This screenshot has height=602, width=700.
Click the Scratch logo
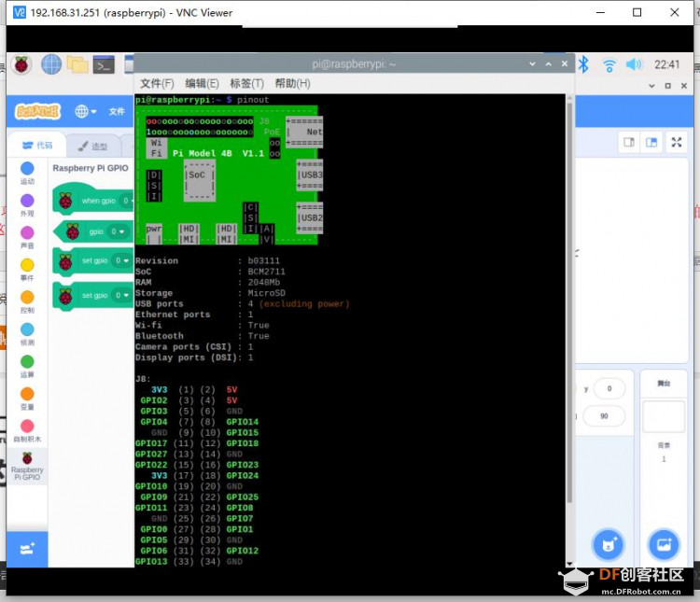point(38,111)
